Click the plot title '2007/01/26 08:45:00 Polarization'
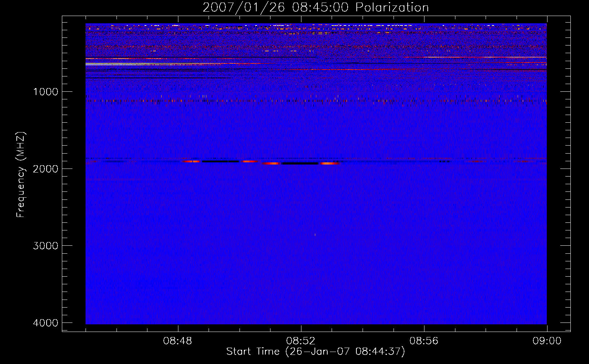 click(316, 7)
